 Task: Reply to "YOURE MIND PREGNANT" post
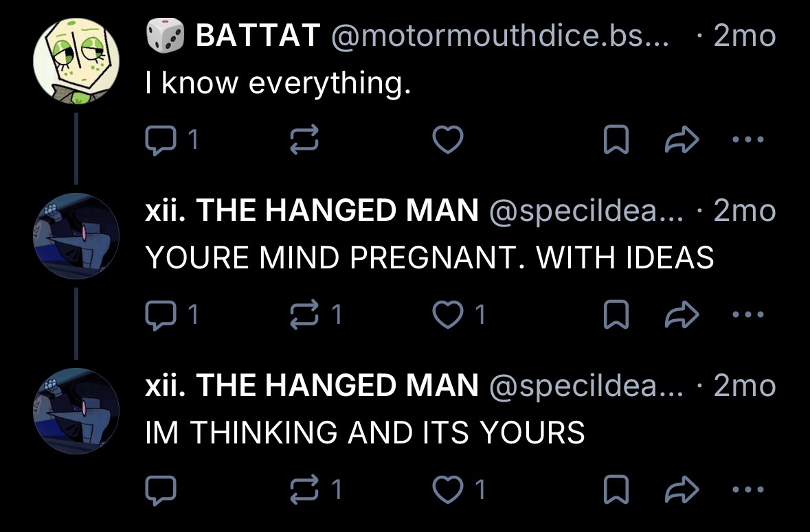160,315
